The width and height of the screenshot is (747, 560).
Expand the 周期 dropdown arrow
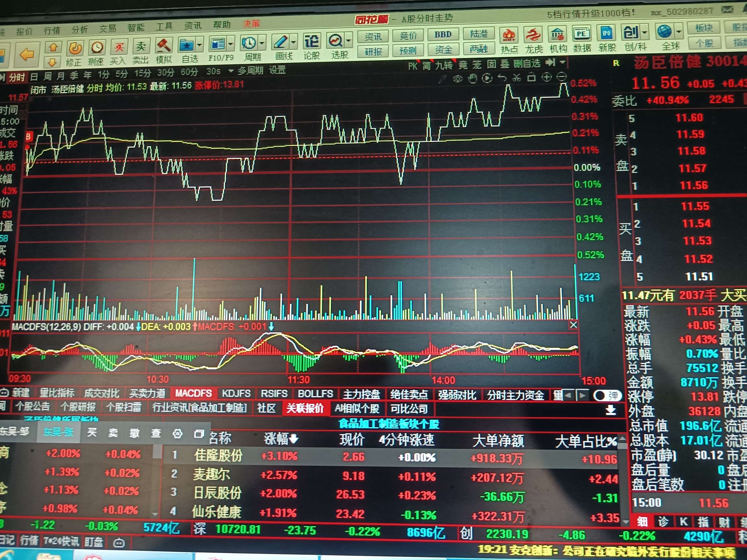(262, 43)
